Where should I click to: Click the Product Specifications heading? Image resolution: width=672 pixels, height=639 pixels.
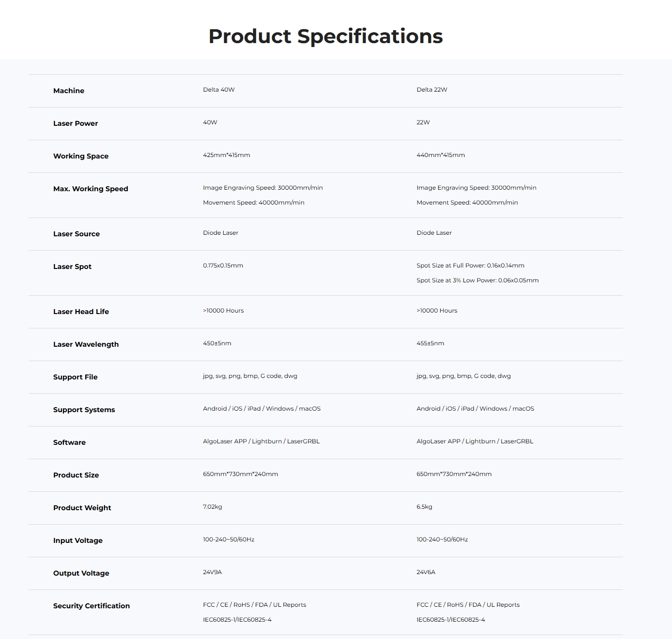325,36
